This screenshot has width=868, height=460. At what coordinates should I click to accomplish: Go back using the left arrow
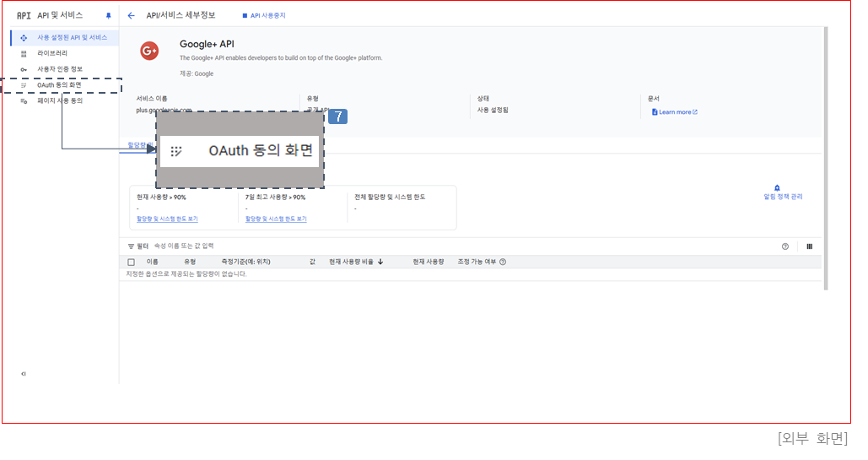pyautogui.click(x=132, y=15)
